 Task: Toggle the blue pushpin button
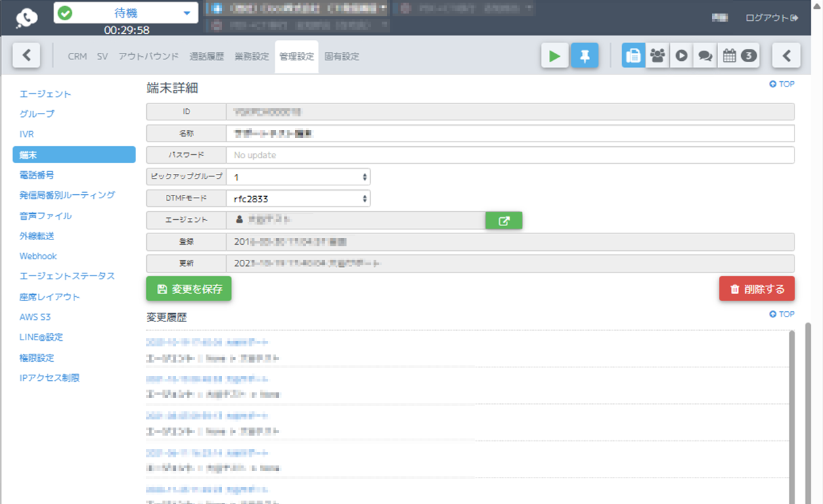click(x=585, y=56)
